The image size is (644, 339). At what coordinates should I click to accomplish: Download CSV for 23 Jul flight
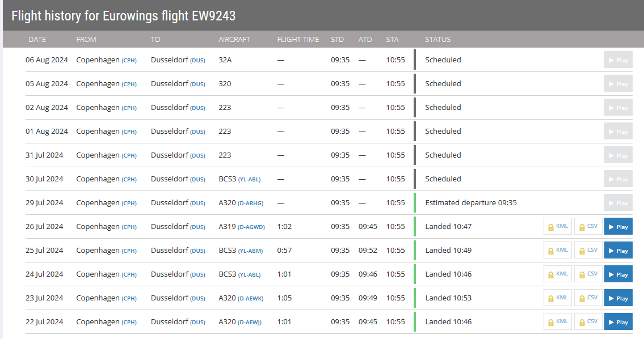coord(588,298)
